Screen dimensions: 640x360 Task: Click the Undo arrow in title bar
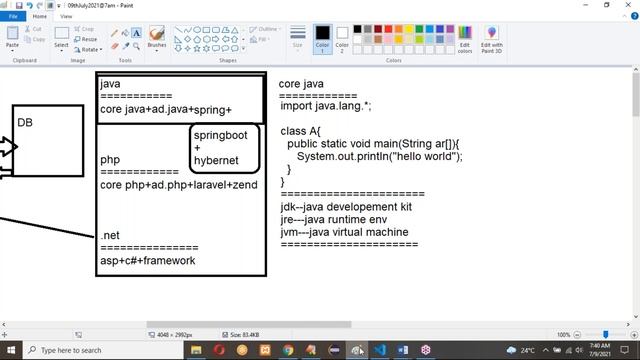click(x=29, y=6)
